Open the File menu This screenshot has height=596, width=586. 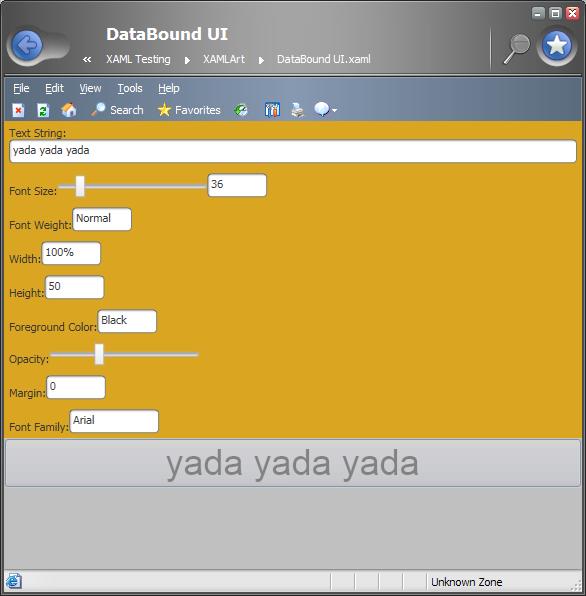pyautogui.click(x=21, y=88)
